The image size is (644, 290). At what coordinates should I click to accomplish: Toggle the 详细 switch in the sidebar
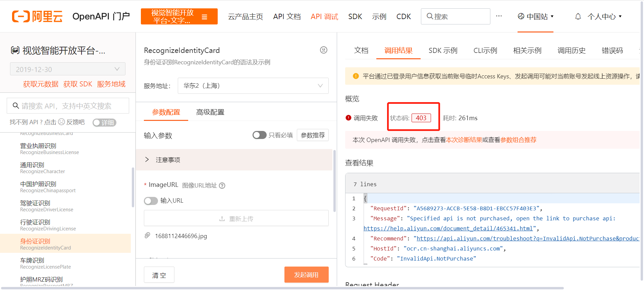(x=104, y=123)
